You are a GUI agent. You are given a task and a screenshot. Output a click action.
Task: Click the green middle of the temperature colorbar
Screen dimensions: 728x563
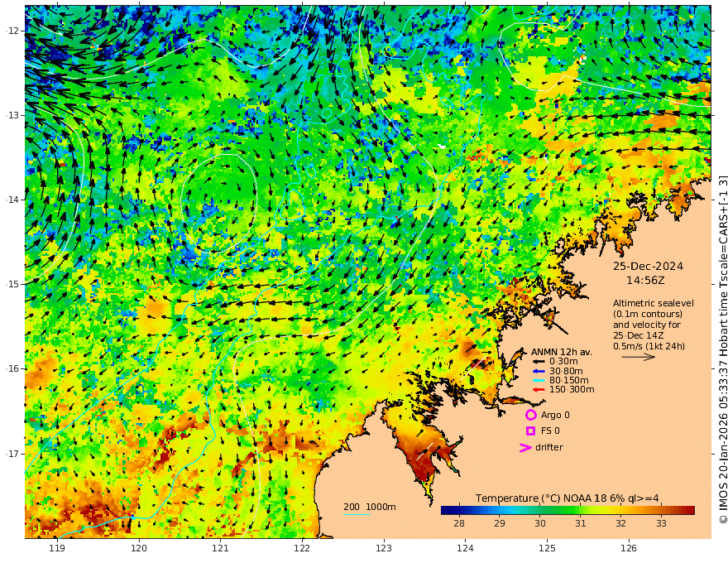coord(568,511)
